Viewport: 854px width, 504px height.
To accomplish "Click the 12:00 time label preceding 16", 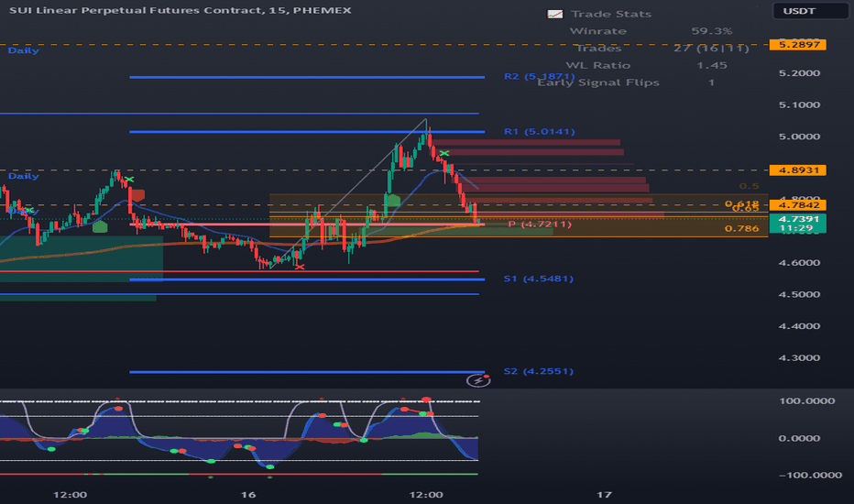I will pyautogui.click(x=70, y=495).
